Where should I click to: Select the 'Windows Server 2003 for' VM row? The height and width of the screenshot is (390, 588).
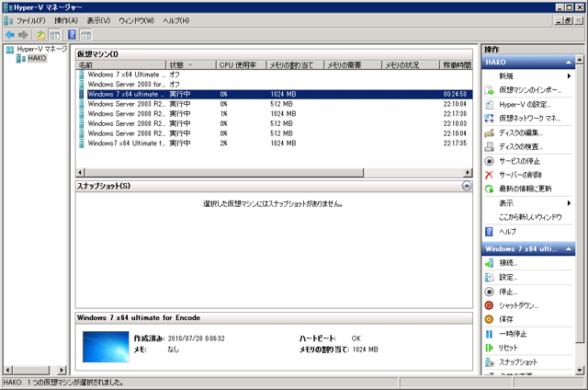274,85
